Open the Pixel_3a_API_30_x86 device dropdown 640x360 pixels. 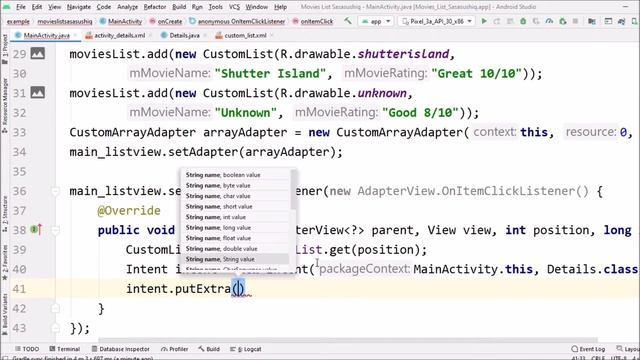coord(437,21)
